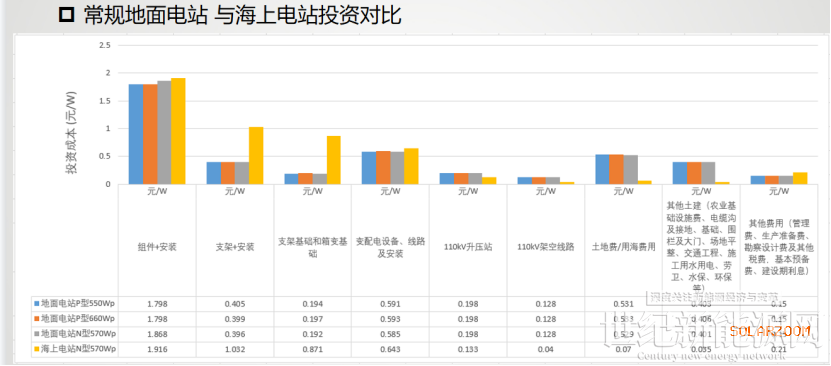Click the gray 地面电站N型570Wp legend swatch

(37, 334)
